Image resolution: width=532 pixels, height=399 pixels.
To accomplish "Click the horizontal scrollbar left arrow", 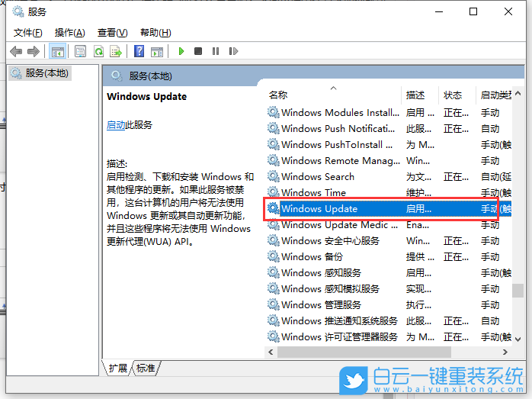I will 271,352.
